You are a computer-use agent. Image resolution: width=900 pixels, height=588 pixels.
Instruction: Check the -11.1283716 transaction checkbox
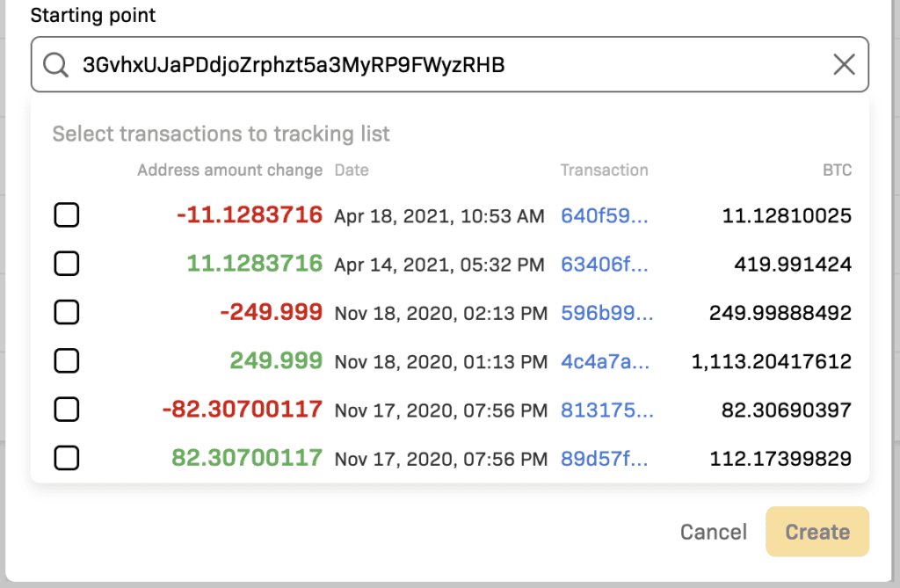[67, 215]
